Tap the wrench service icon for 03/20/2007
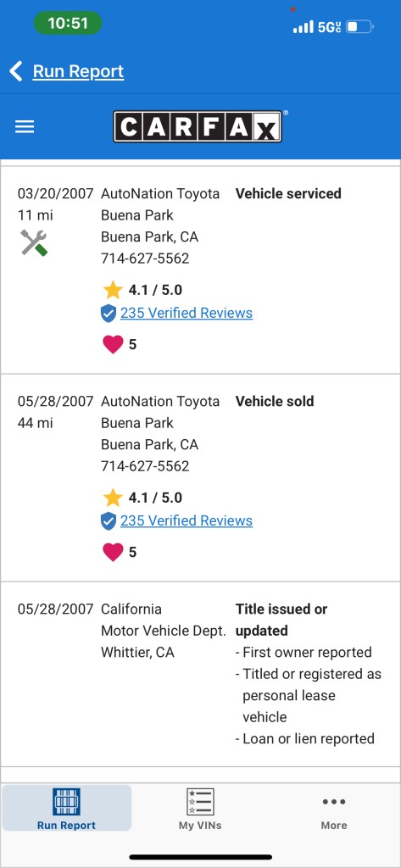The width and height of the screenshot is (401, 868). [x=34, y=242]
